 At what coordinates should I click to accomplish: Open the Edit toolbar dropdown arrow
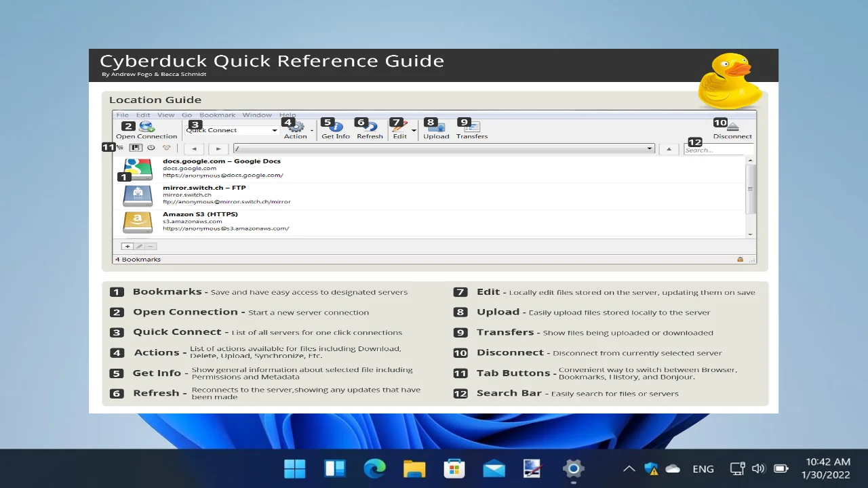pyautogui.click(x=414, y=130)
